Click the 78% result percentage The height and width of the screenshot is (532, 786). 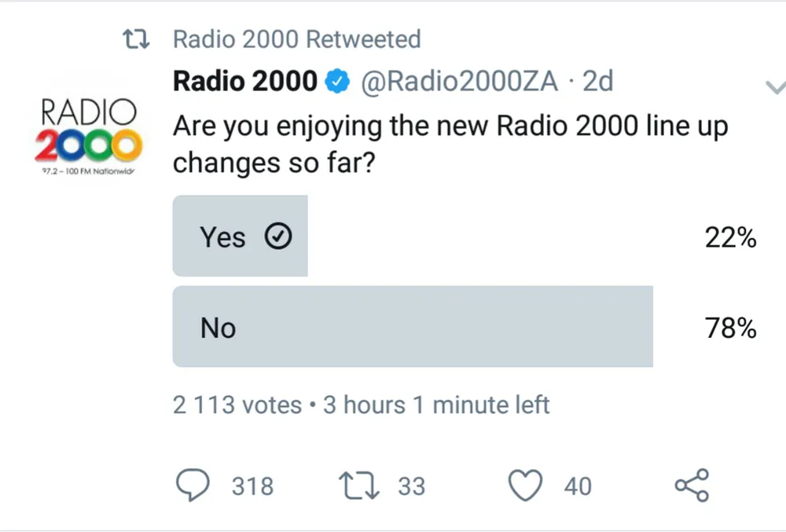(730, 328)
